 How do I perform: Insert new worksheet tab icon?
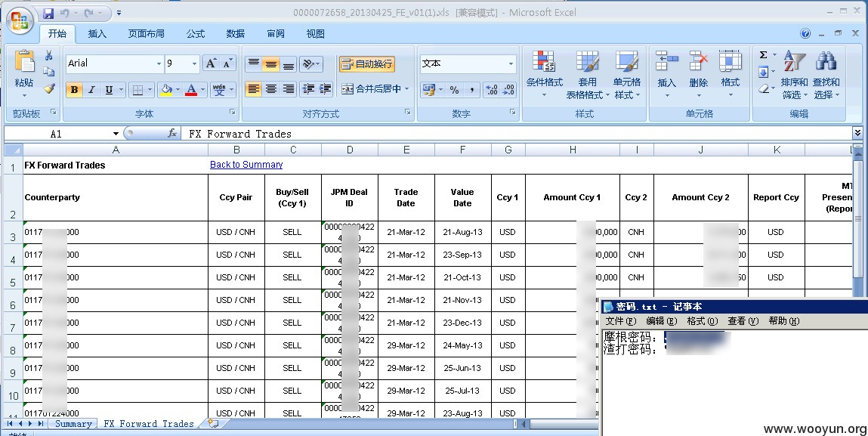213,424
